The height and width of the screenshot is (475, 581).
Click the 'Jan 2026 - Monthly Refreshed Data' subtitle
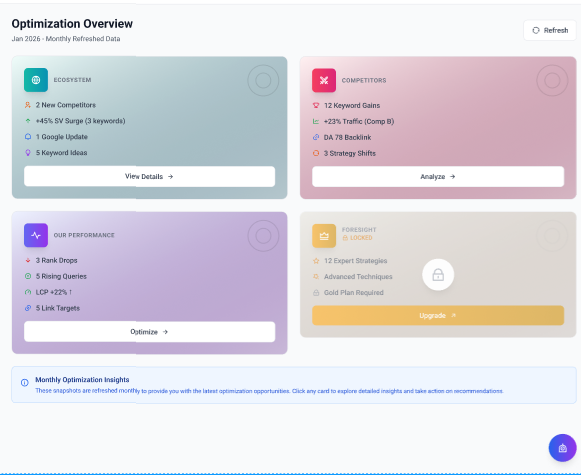[x=66, y=39]
